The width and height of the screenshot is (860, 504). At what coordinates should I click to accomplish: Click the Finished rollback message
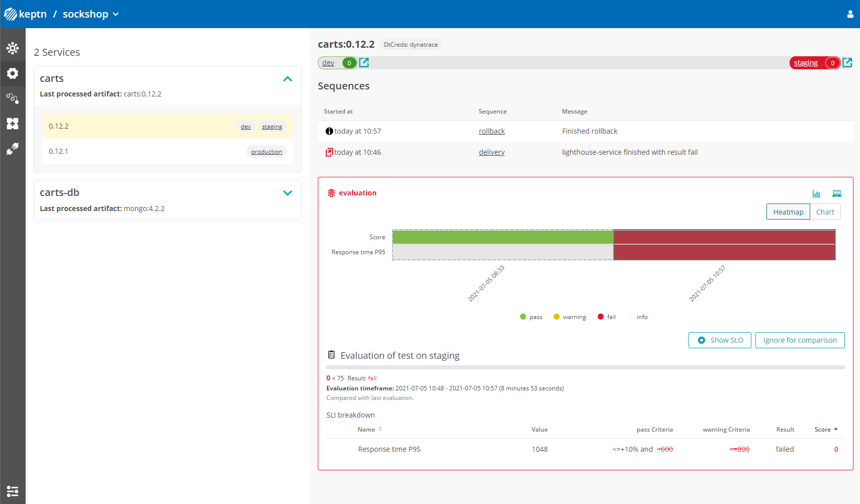[x=589, y=131]
